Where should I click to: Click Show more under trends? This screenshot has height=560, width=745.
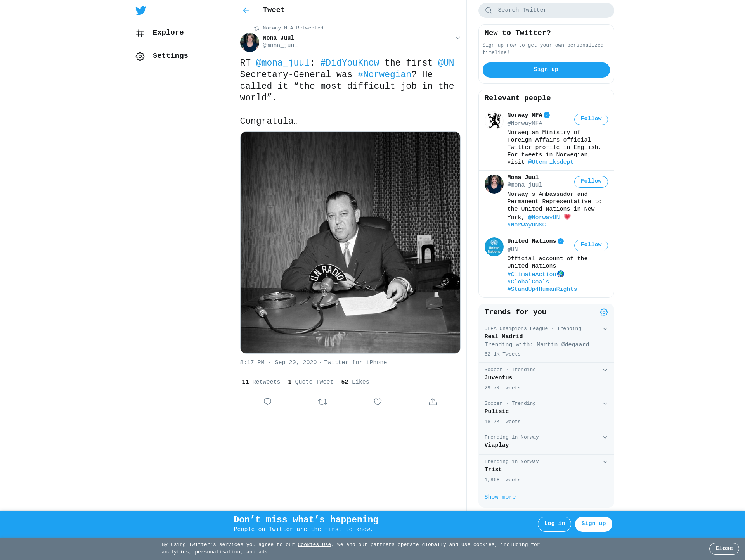coord(500,497)
